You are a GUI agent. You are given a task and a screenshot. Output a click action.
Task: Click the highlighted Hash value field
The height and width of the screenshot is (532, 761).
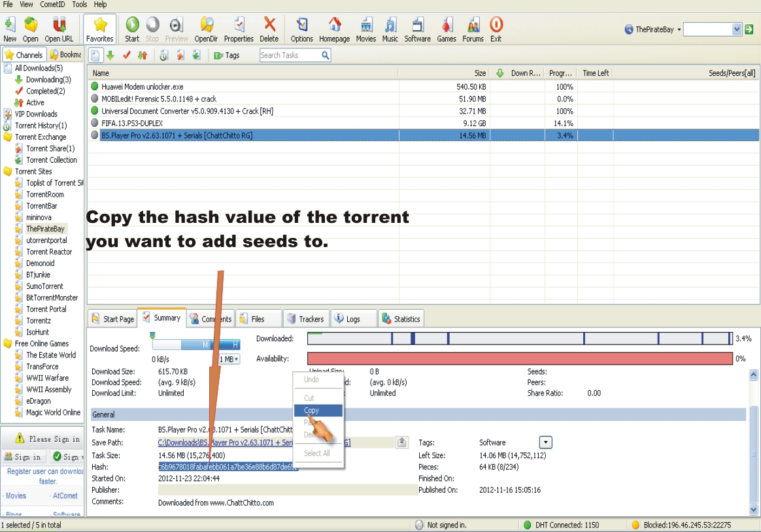pyautogui.click(x=228, y=467)
